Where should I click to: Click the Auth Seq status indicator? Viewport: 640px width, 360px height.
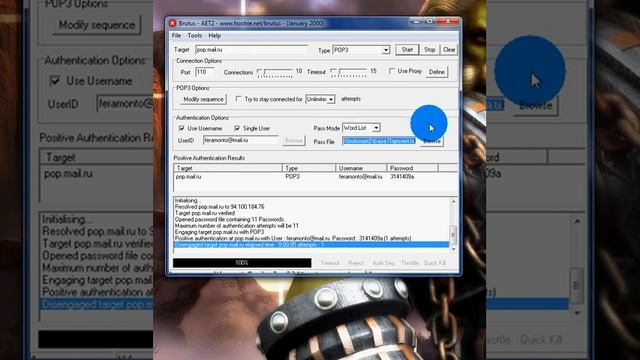pos(383,263)
